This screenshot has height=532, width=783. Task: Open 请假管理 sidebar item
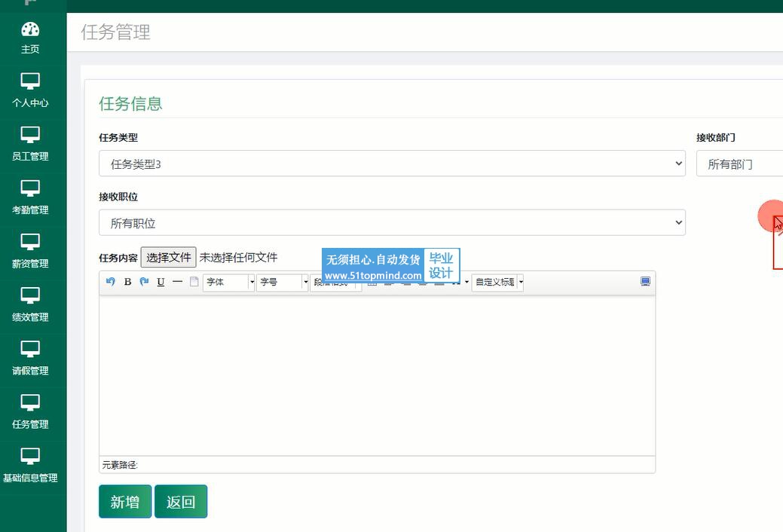click(x=30, y=359)
